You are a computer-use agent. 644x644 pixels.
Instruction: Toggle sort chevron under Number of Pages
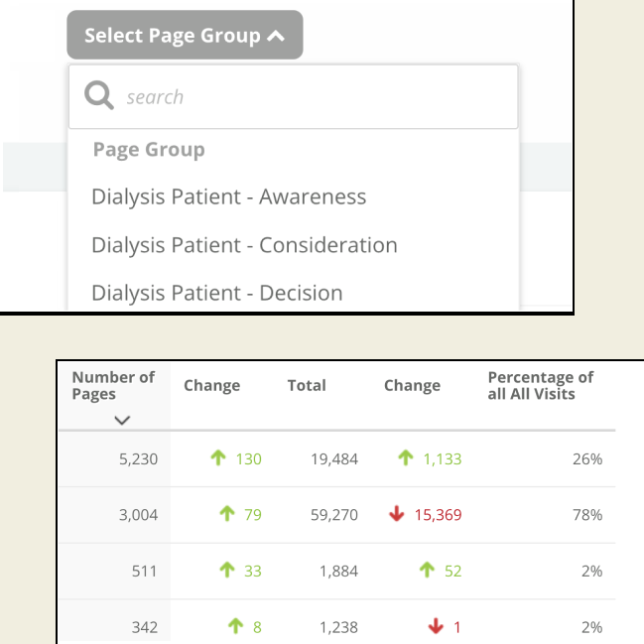coord(122,420)
